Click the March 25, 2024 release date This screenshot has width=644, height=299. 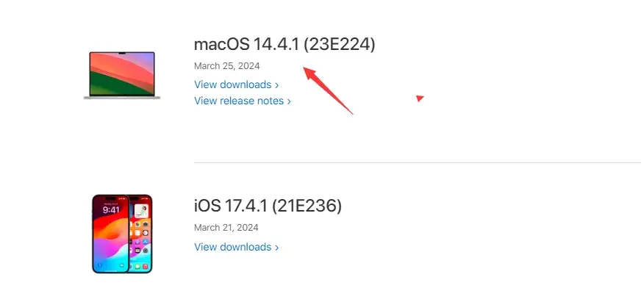pos(226,65)
